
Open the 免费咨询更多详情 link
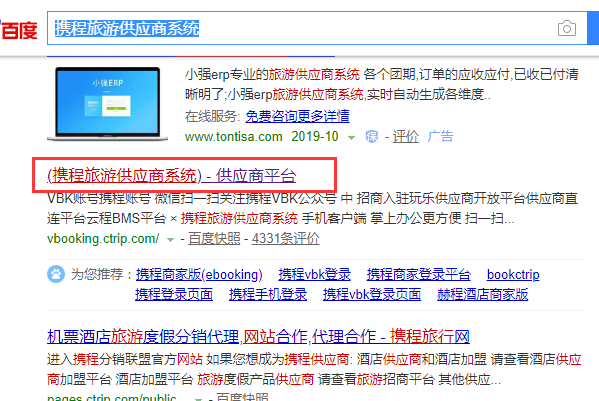pos(297,116)
